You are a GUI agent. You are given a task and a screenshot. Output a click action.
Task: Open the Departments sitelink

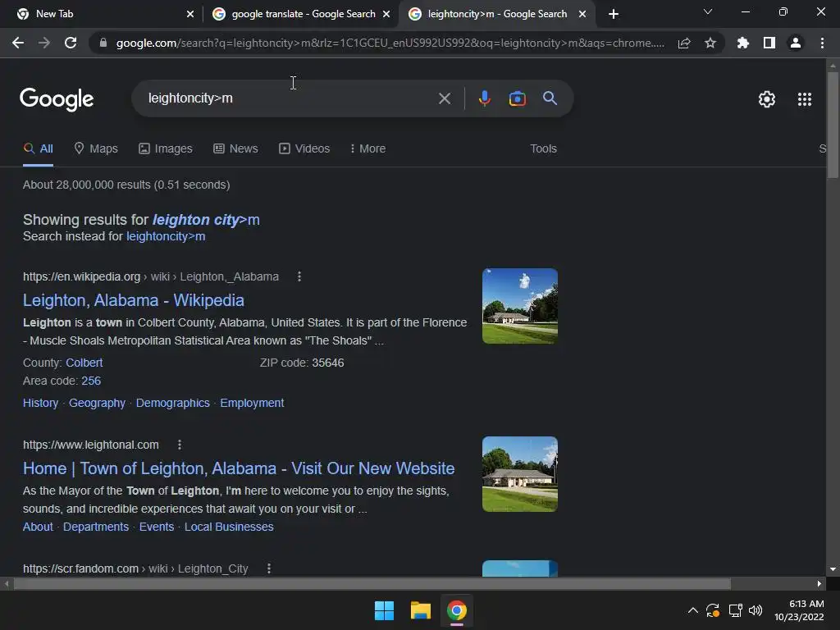[96, 527]
